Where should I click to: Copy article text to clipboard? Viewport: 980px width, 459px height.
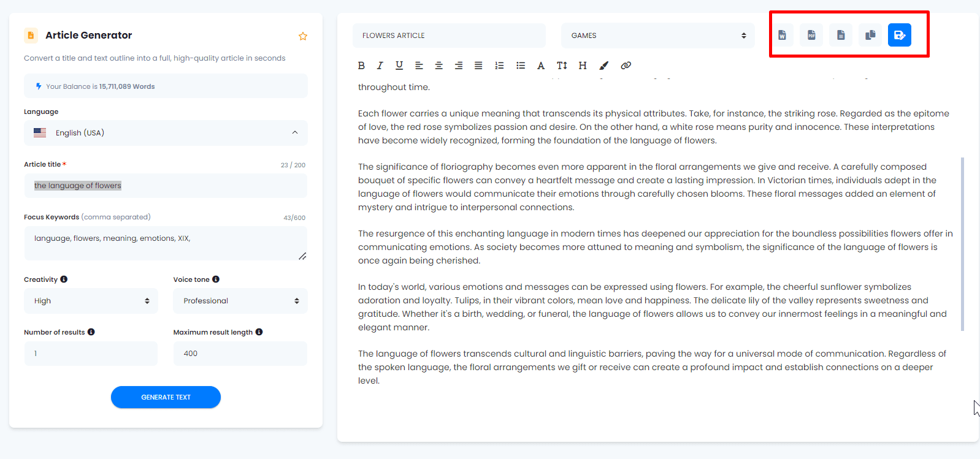[x=870, y=35]
